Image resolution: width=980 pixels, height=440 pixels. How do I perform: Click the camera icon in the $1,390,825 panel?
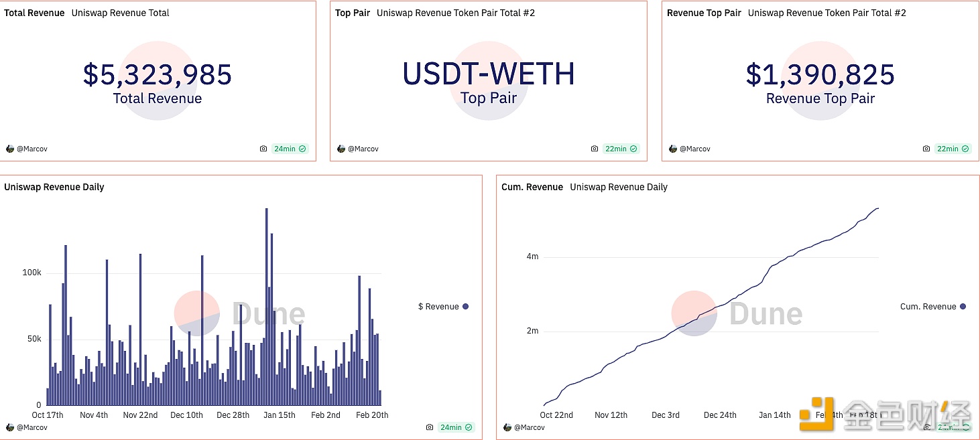click(926, 149)
